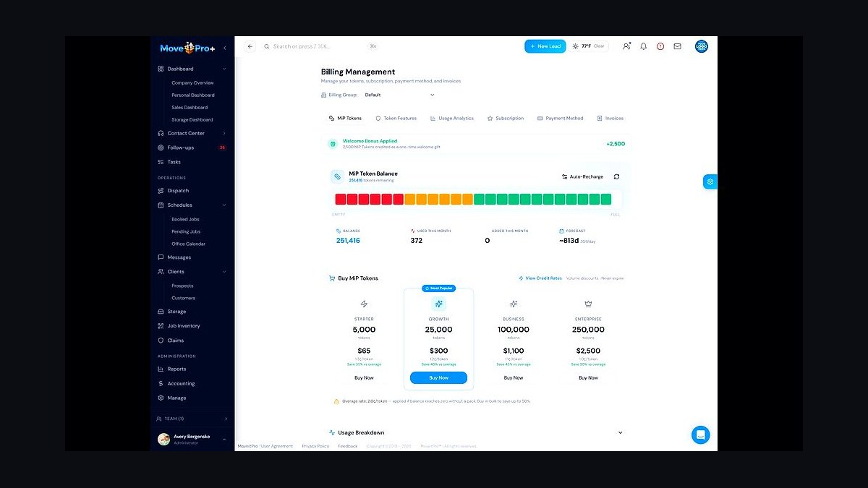868x488 pixels.
Task: Click the MoveItPro+ logo
Action: (187, 48)
